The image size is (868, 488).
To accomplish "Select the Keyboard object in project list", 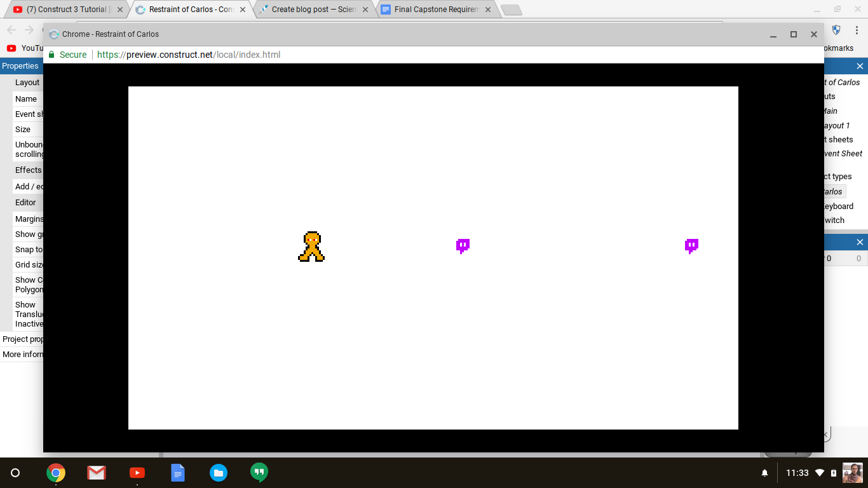I will (838, 207).
